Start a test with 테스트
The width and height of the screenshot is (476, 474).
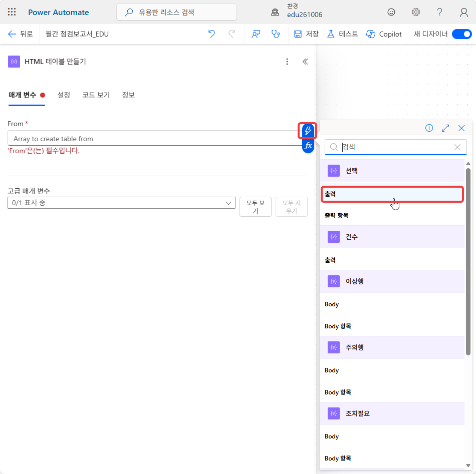coord(342,34)
